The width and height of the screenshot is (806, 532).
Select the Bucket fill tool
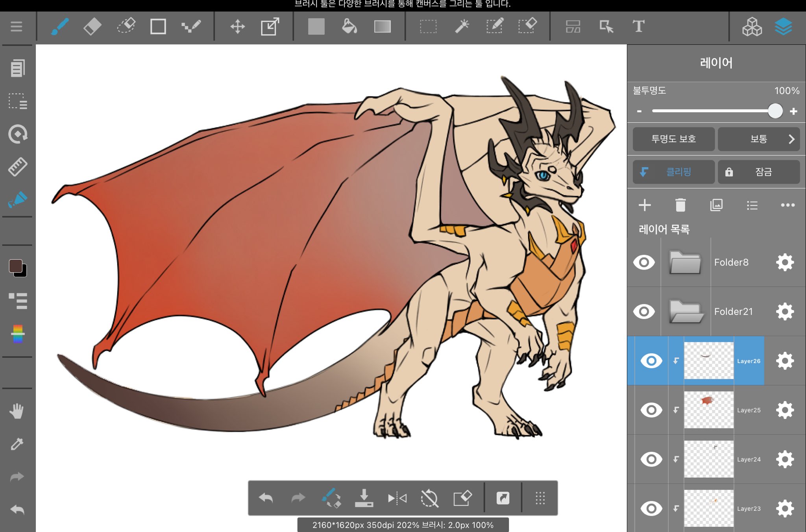pyautogui.click(x=349, y=27)
